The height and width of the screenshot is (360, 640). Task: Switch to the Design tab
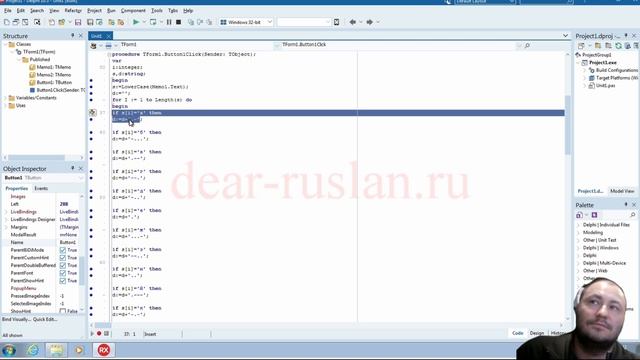click(x=537, y=333)
